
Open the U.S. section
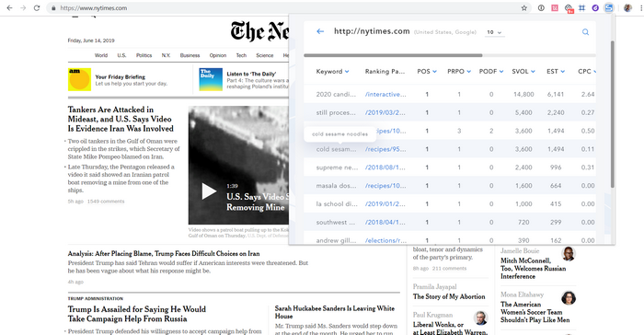click(121, 55)
